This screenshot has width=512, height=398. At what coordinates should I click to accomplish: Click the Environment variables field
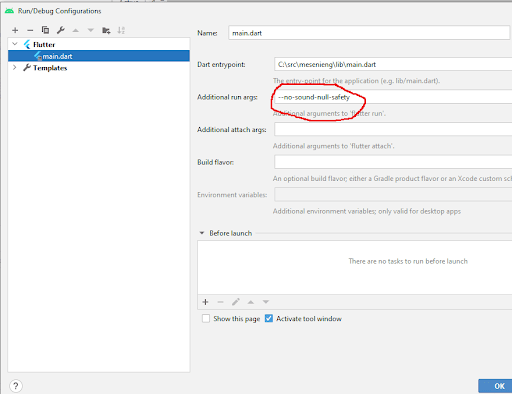(x=393, y=195)
